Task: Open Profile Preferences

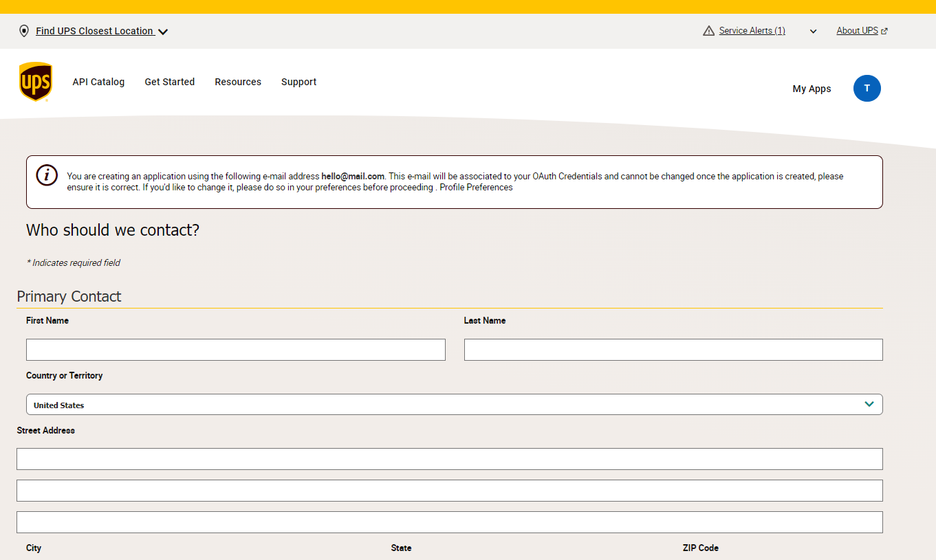Action: pyautogui.click(x=476, y=187)
